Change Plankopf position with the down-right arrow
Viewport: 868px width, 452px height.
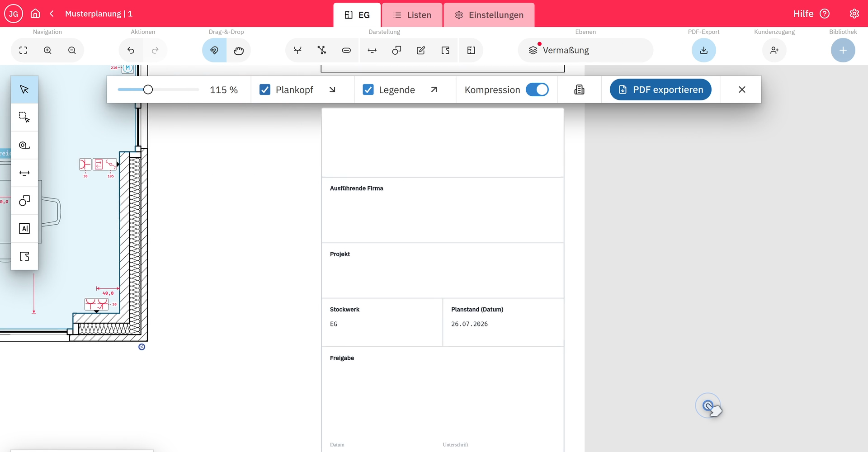click(x=332, y=89)
